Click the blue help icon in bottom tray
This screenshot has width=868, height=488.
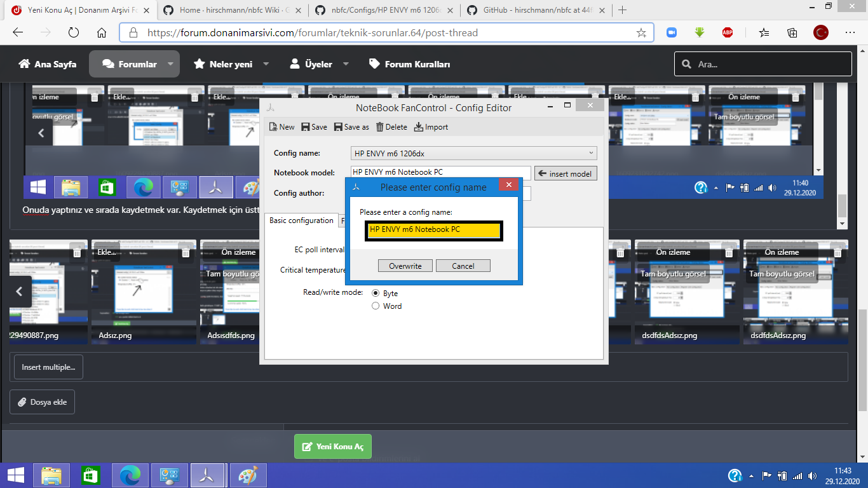pyautogui.click(x=735, y=475)
